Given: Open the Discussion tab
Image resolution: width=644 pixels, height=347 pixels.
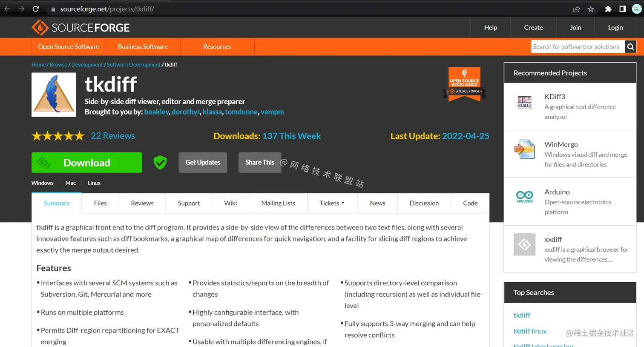Looking at the screenshot, I should [x=424, y=204].
